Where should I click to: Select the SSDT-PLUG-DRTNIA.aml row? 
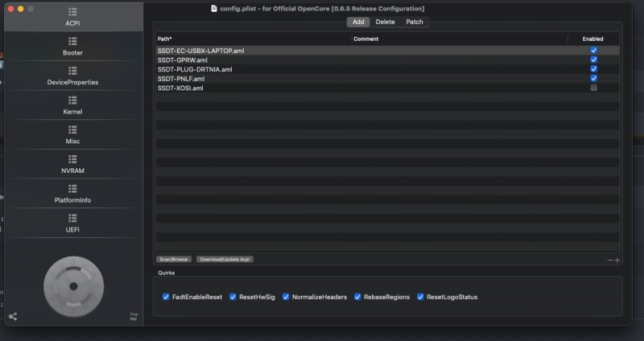point(387,69)
